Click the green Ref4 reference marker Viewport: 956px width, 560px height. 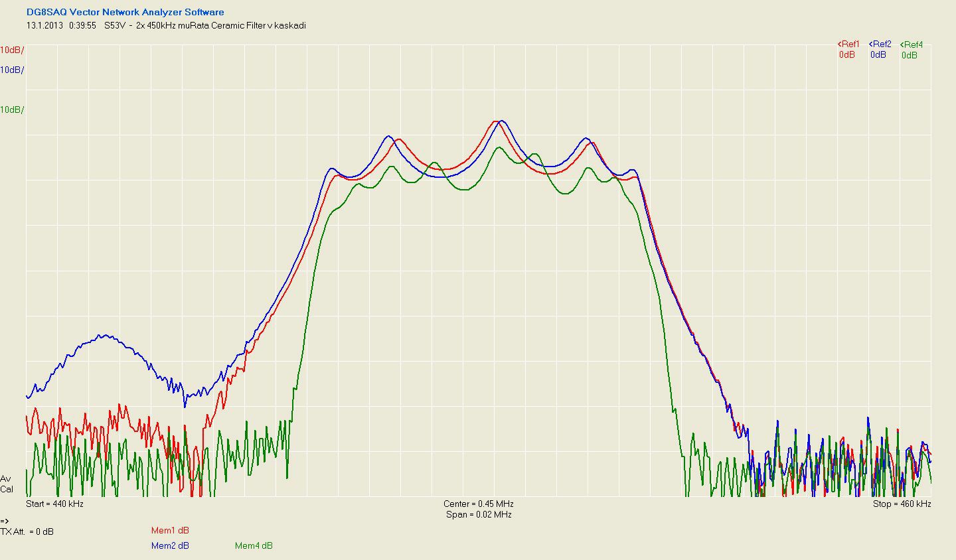click(911, 45)
